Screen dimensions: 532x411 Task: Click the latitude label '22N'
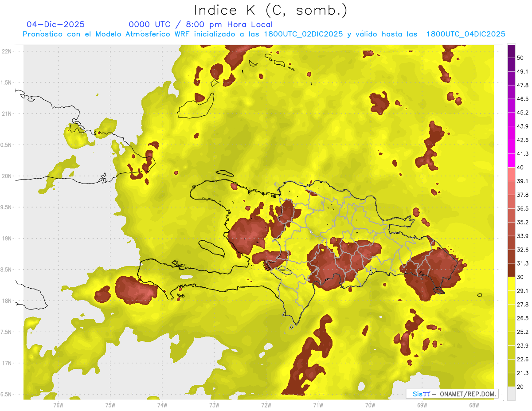7,51
